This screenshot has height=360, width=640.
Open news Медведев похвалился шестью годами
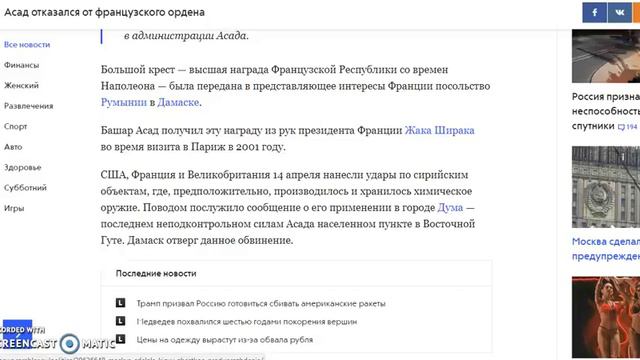[247, 322]
